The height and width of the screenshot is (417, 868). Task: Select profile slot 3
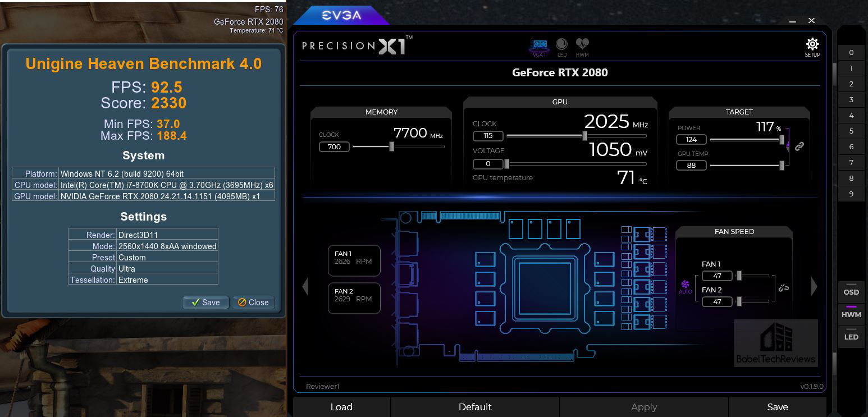[x=851, y=99]
